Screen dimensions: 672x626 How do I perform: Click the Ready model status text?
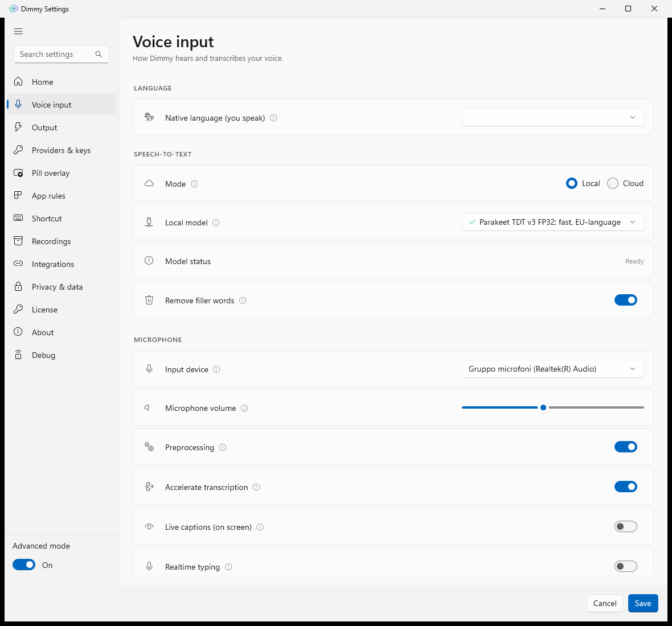[x=634, y=261]
